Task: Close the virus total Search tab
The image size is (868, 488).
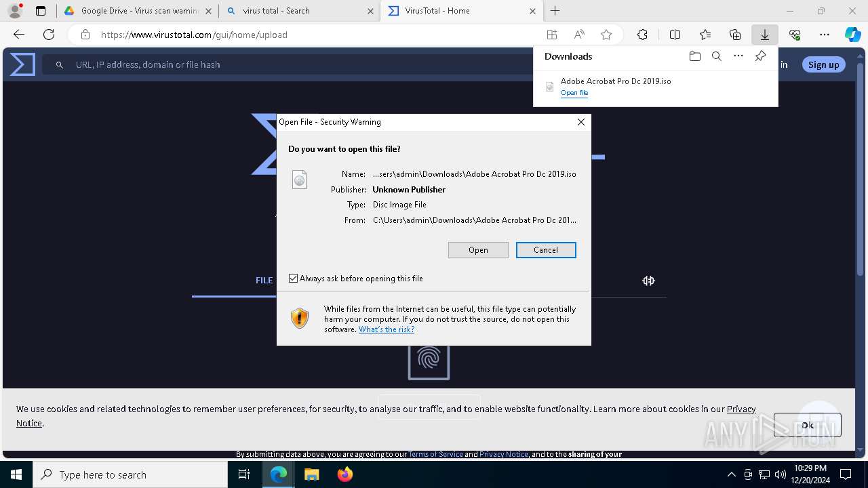Action: [370, 11]
